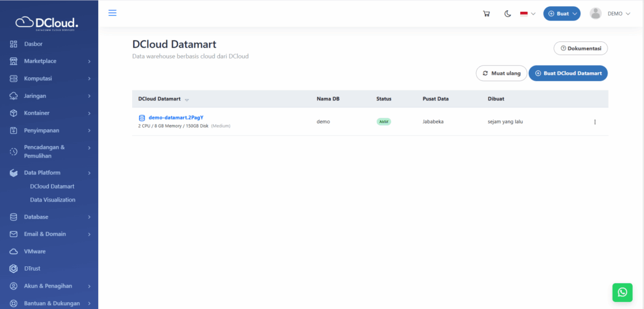Click the DCloud logo
Viewport: 644px width, 309px height.
[x=49, y=23]
